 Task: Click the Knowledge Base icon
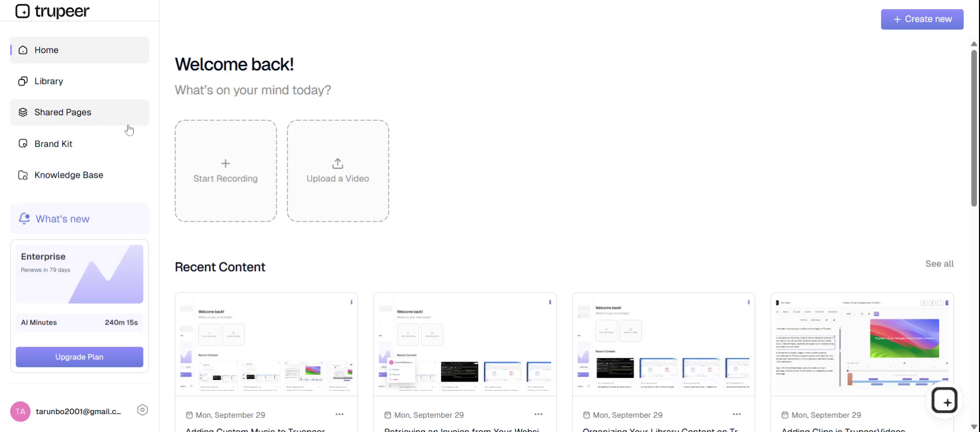coord(23,175)
